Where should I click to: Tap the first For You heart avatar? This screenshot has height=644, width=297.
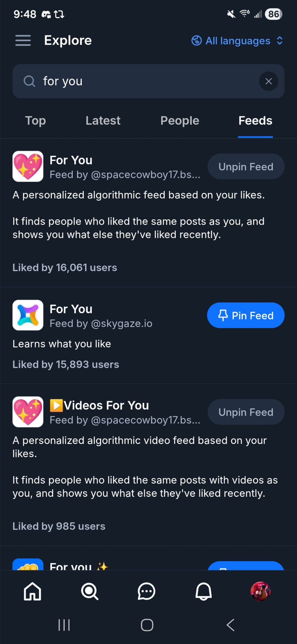point(28,166)
